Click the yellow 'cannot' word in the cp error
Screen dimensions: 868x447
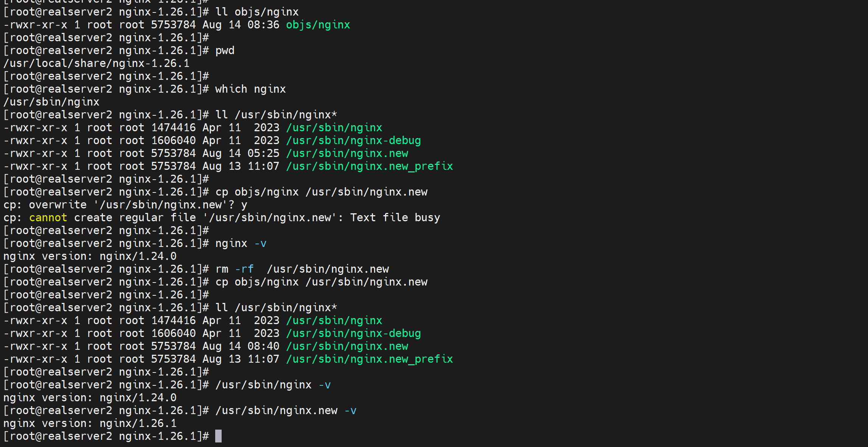pyautogui.click(x=48, y=218)
